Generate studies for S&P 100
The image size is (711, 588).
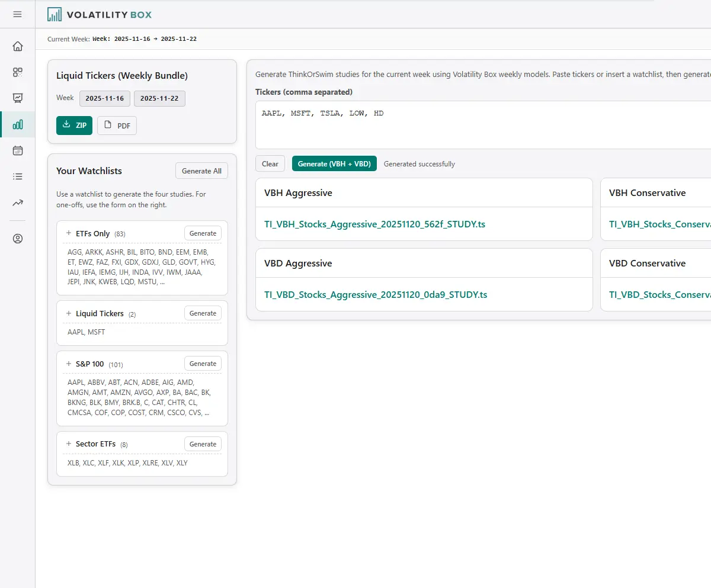203,364
